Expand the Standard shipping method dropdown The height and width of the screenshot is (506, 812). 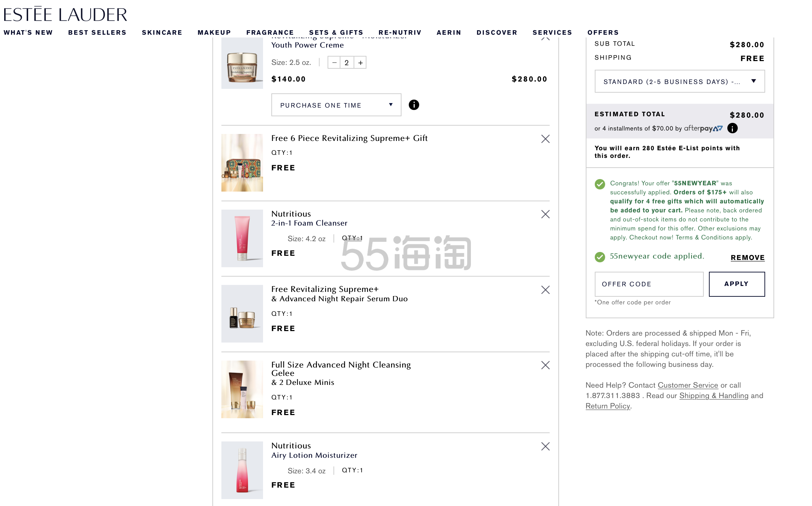pyautogui.click(x=679, y=81)
